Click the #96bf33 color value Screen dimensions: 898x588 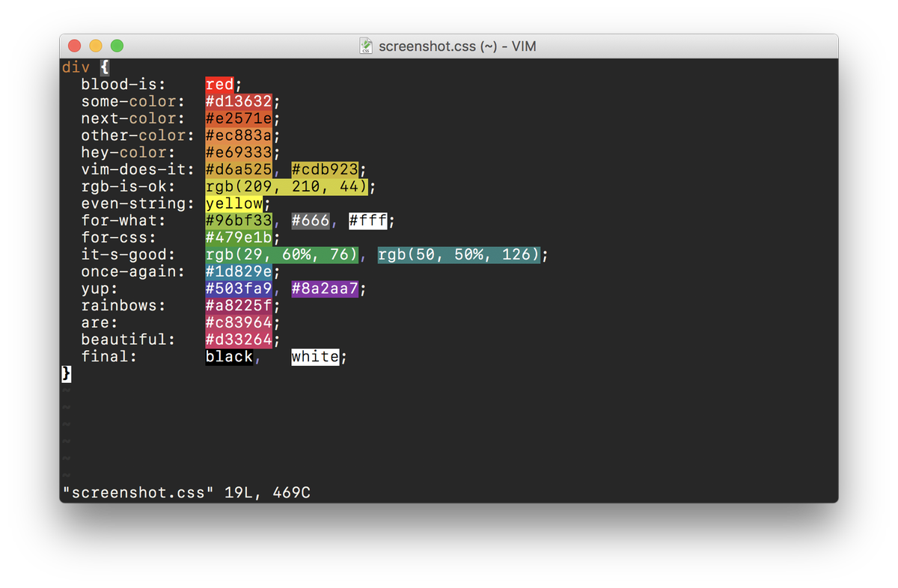[x=239, y=221]
